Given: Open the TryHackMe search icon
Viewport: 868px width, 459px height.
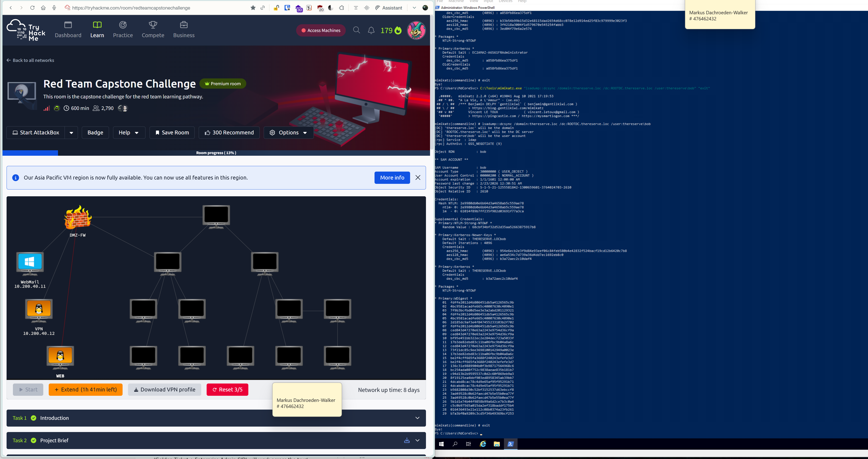Looking at the screenshot, I should pyautogui.click(x=356, y=30).
